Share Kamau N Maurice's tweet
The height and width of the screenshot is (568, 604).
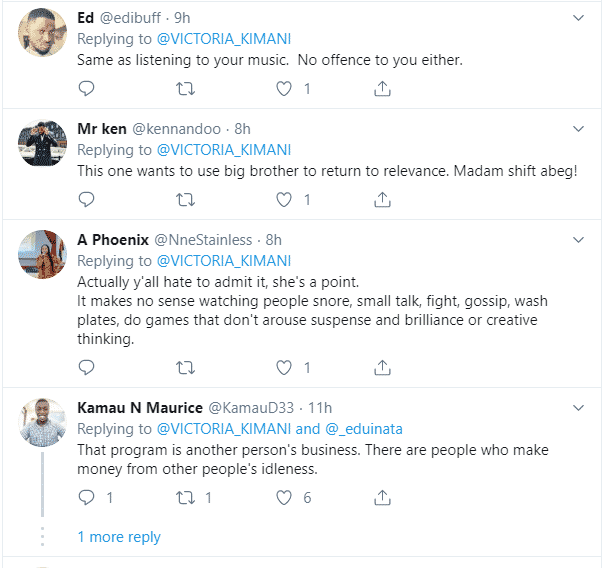pyautogui.click(x=382, y=497)
